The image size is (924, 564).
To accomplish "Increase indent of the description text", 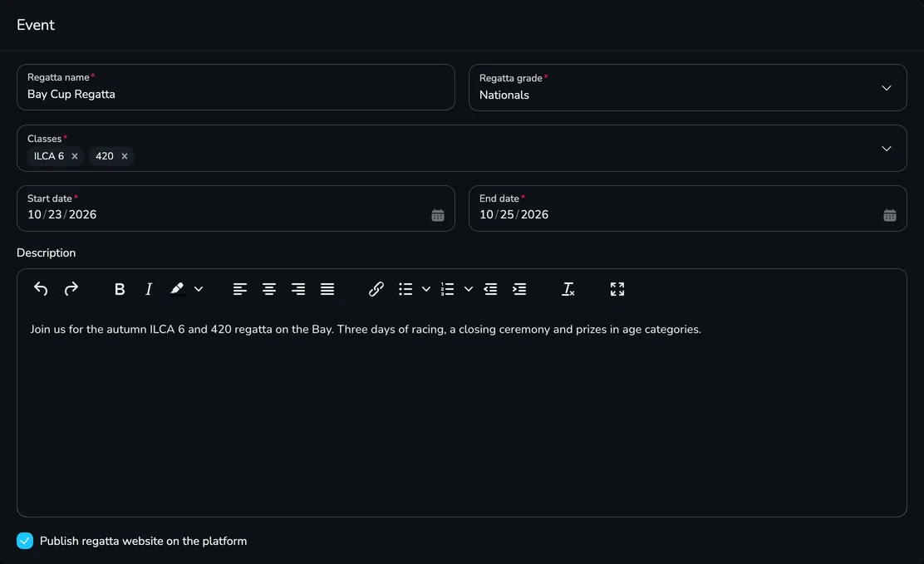I will [x=519, y=289].
